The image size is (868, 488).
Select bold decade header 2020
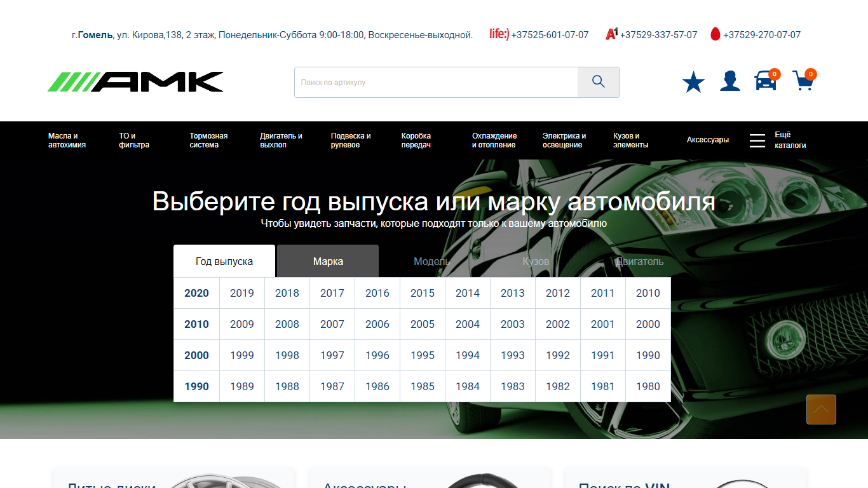pyautogui.click(x=196, y=293)
